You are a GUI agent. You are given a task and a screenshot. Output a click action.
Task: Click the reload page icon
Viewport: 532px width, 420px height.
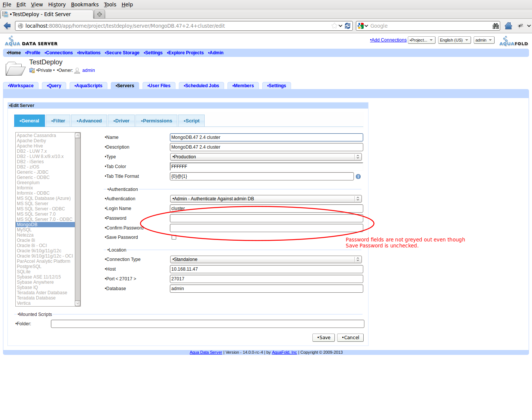click(348, 26)
